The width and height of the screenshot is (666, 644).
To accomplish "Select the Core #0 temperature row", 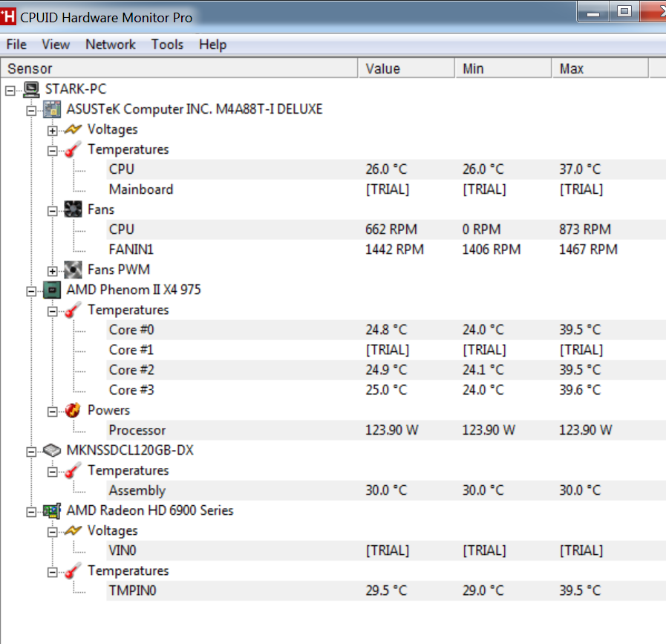I will 386,330.
